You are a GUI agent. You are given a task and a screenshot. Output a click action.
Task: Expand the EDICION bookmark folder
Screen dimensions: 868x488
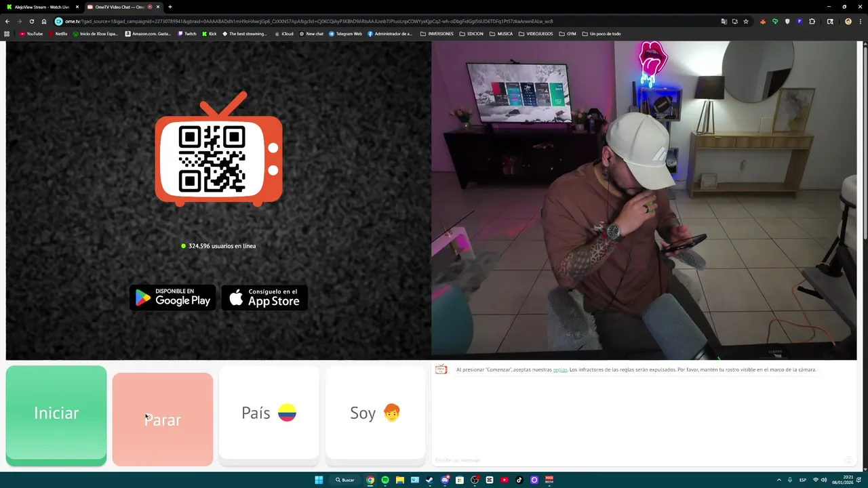tap(471, 34)
